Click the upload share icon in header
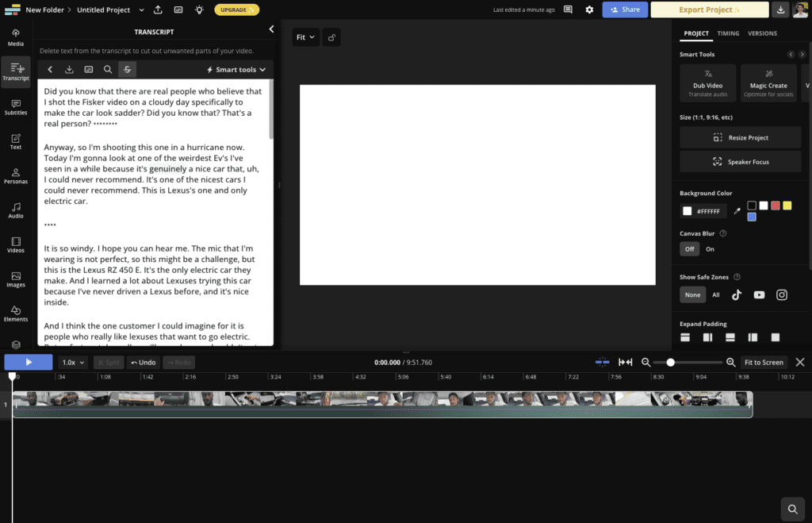The width and height of the screenshot is (812, 523). pyautogui.click(x=158, y=10)
